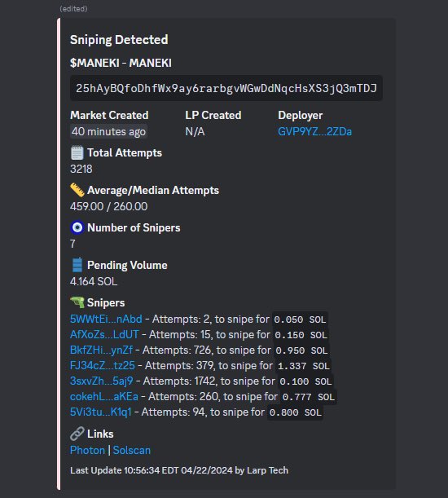Click the '4.164 SOL' pending volume
The width and height of the screenshot is (448, 498).
pyautogui.click(x=94, y=281)
